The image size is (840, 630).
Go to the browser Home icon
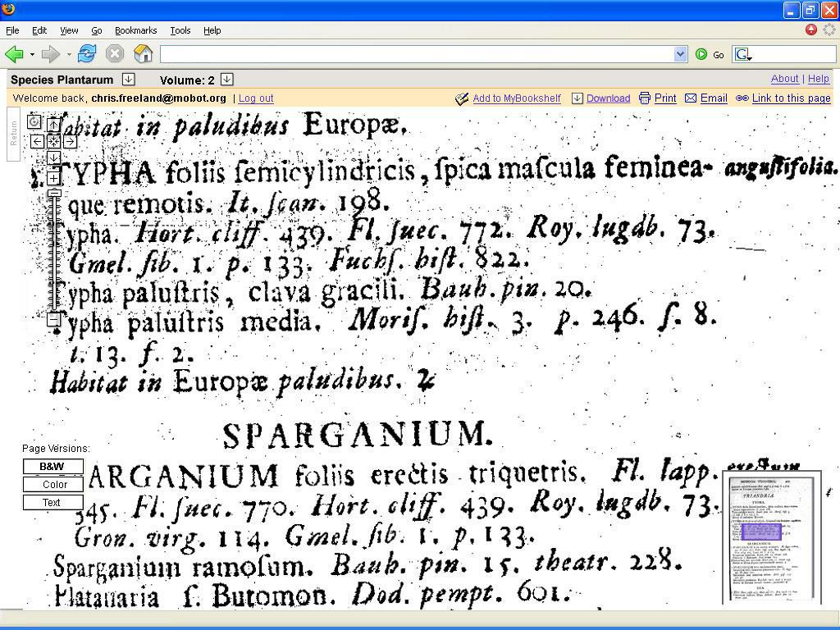coord(143,53)
